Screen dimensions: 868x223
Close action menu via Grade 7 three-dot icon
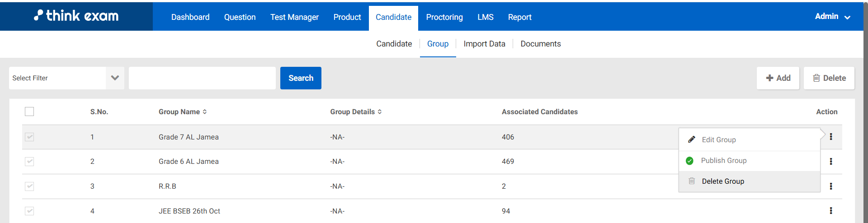pyautogui.click(x=830, y=136)
